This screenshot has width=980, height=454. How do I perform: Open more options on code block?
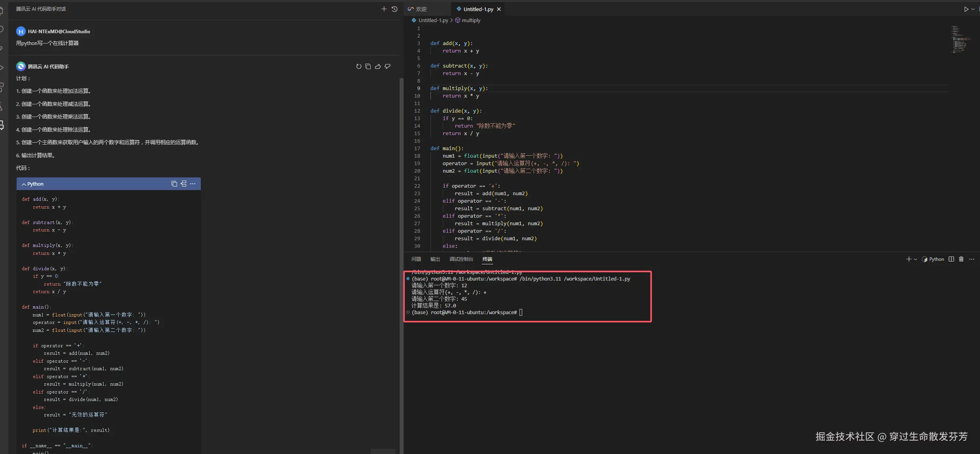tap(193, 184)
